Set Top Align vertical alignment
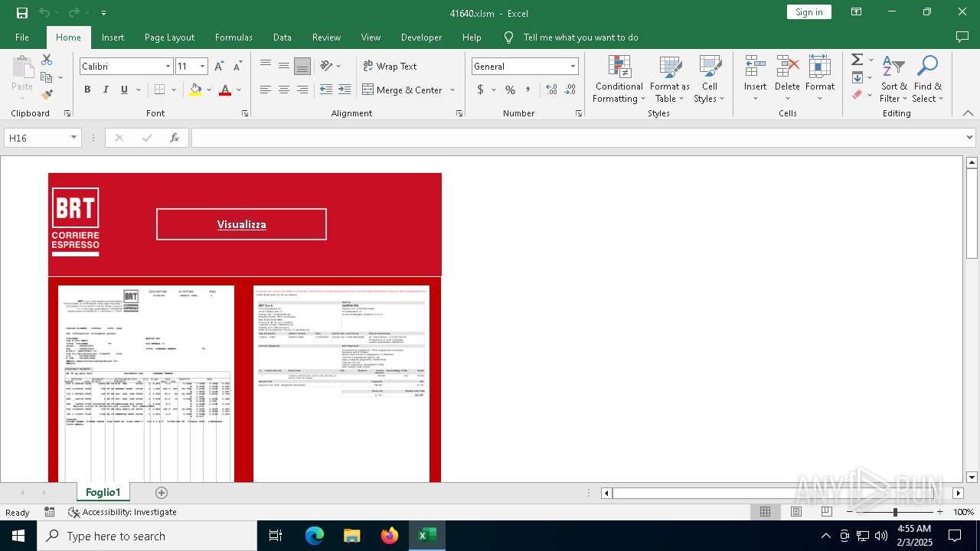 266,66
